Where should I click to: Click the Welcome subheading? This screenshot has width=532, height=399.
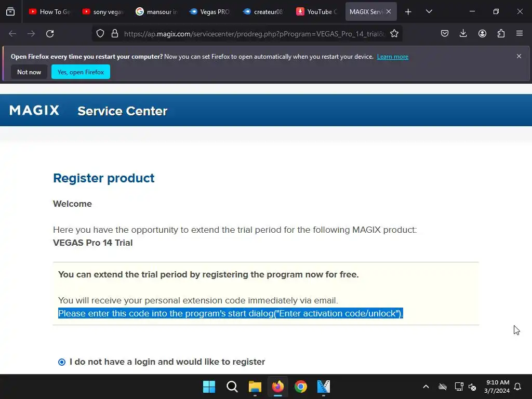(72, 204)
